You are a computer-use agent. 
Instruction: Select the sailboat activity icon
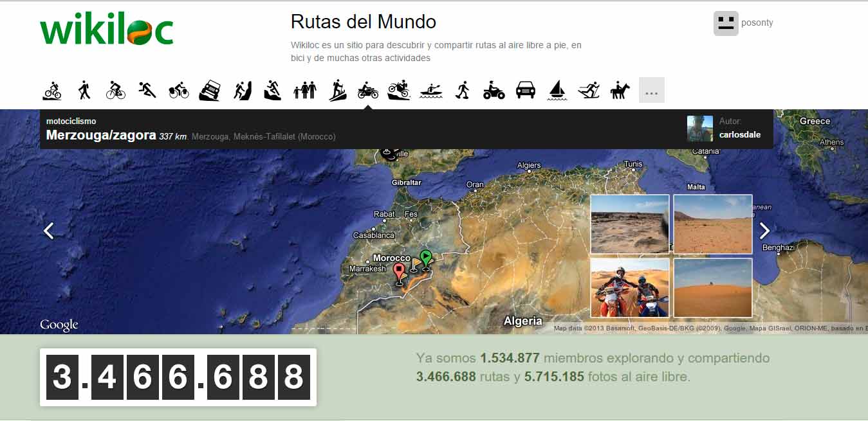[x=557, y=91]
